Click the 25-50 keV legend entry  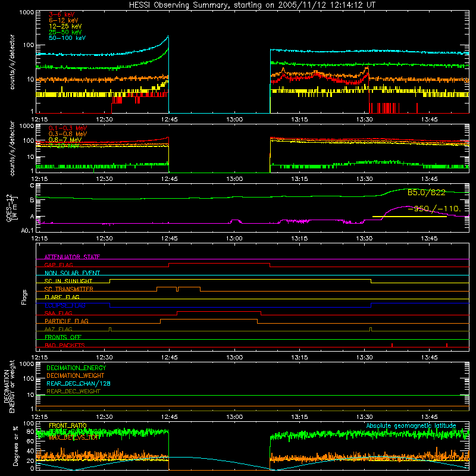coord(65,32)
